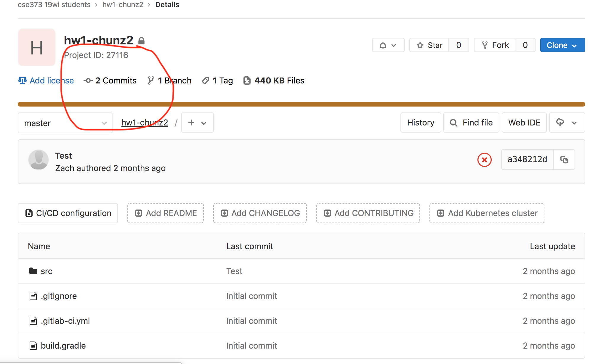Image resolution: width=606 pixels, height=364 pixels.
Task: Select the Details breadcrumb item
Action: [167, 4]
